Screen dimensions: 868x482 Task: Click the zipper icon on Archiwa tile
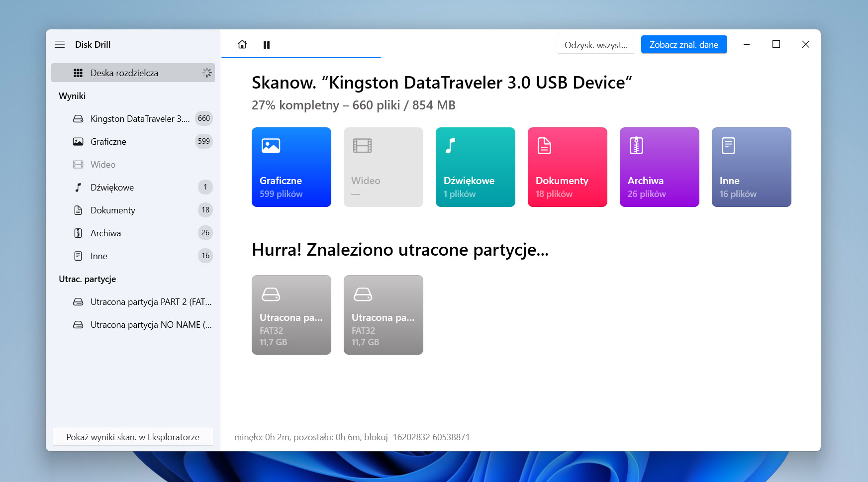[636, 146]
